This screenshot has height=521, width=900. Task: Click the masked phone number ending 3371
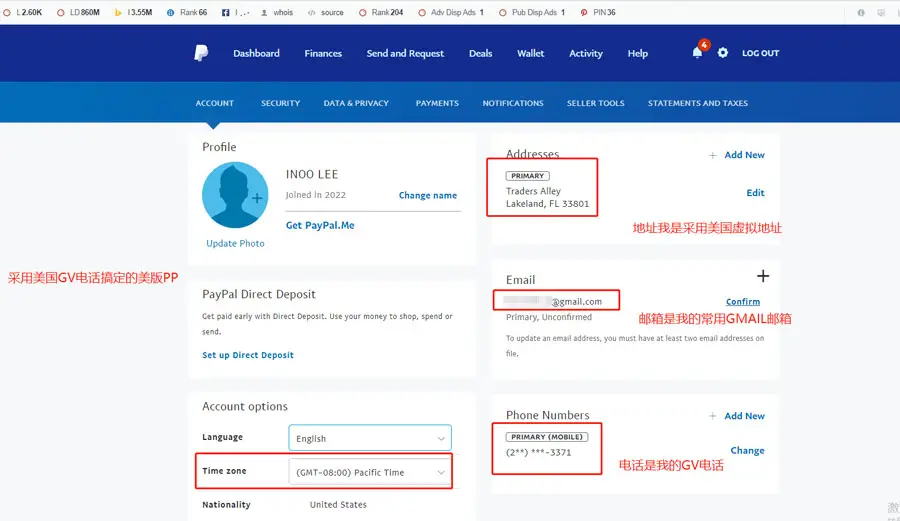click(x=538, y=452)
